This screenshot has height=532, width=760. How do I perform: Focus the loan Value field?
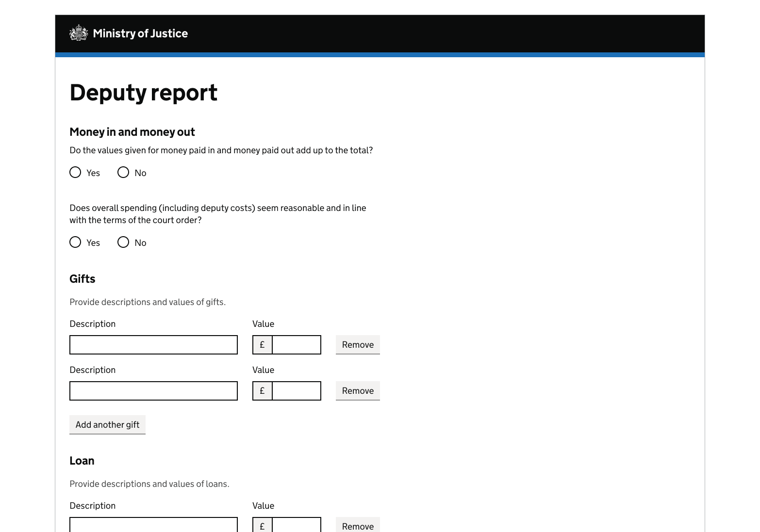297,525
